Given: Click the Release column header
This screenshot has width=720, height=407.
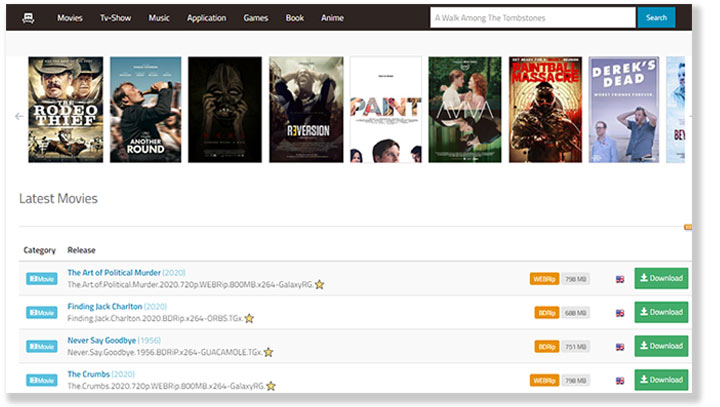Looking at the screenshot, I should (x=81, y=250).
